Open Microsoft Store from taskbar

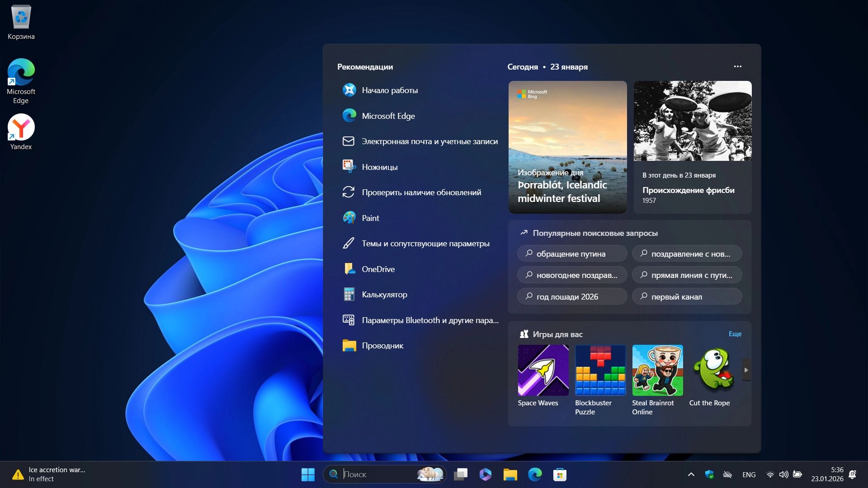[560, 474]
